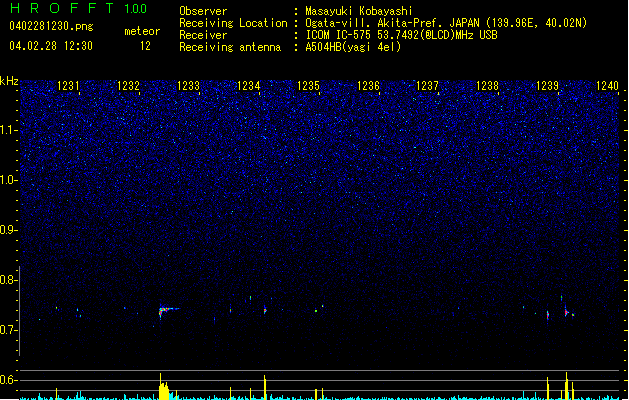Click the 'Receiving Location' label
This screenshot has height=400, width=629.
pyautogui.click(x=233, y=23)
